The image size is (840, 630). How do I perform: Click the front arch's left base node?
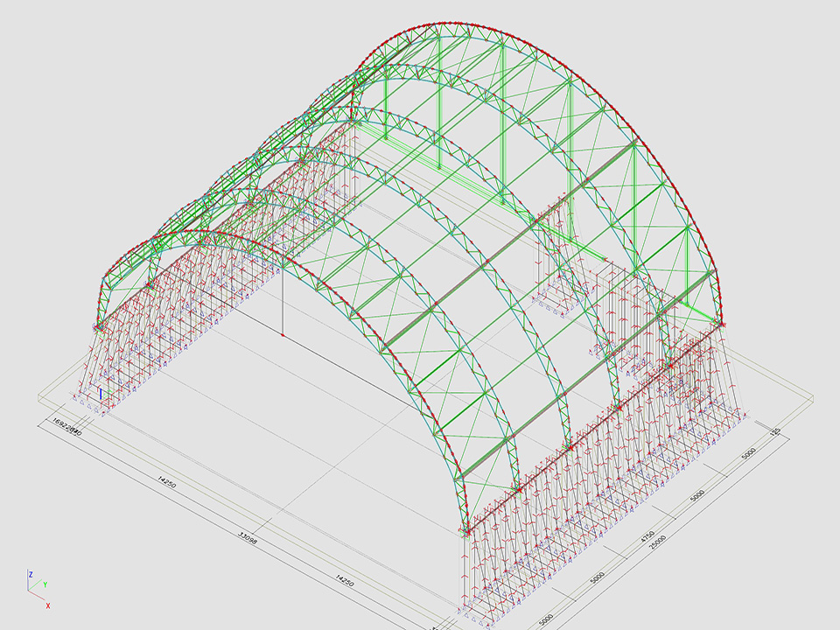[x=98, y=326]
